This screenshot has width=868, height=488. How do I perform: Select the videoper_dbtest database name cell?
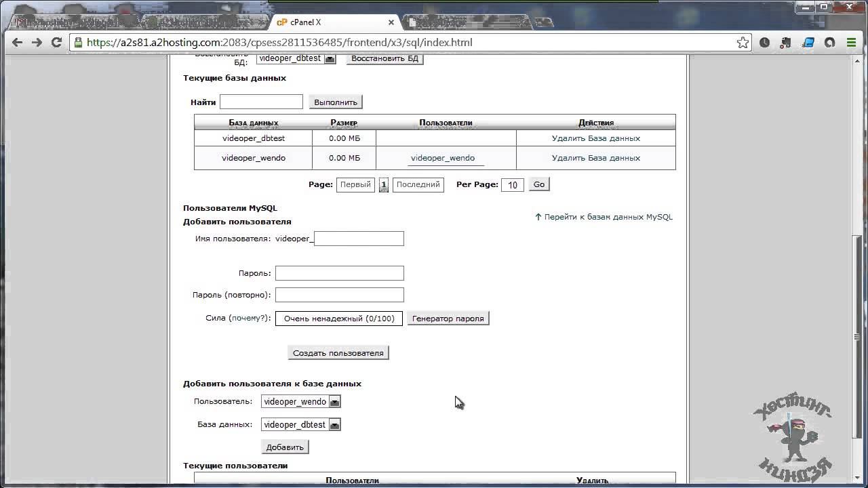(x=254, y=138)
